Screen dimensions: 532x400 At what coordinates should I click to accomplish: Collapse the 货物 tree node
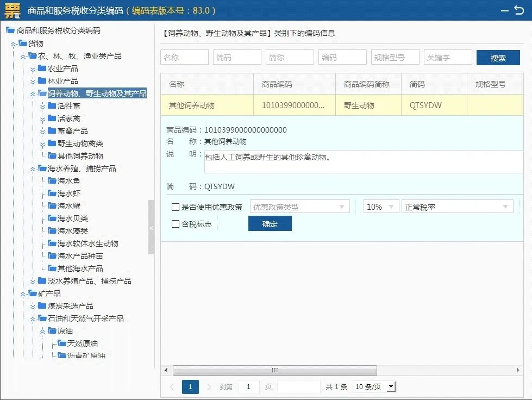click(13, 44)
